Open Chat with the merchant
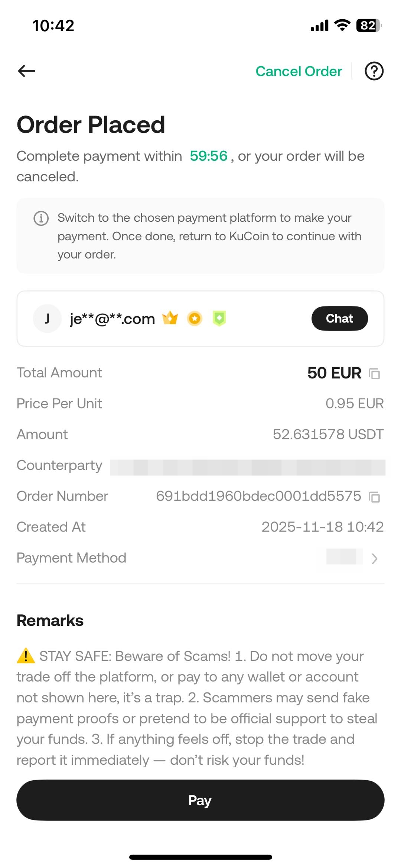Screen dimensions: 401x868 tap(339, 318)
